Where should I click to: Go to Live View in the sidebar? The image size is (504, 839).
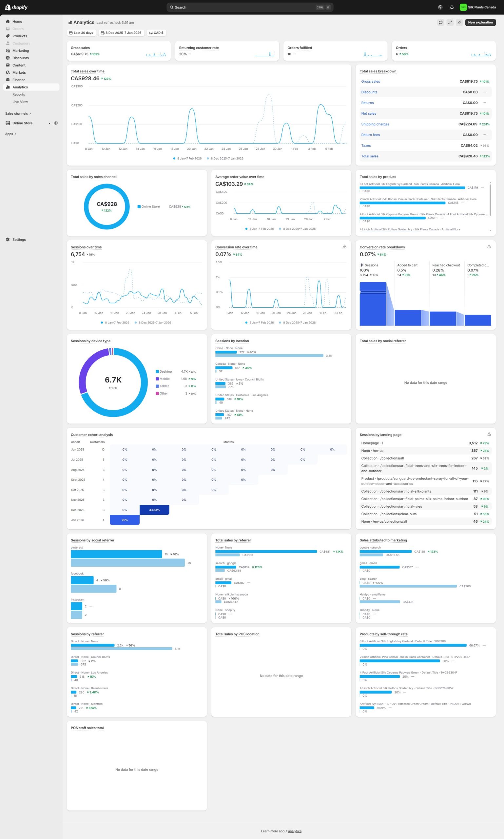point(20,102)
